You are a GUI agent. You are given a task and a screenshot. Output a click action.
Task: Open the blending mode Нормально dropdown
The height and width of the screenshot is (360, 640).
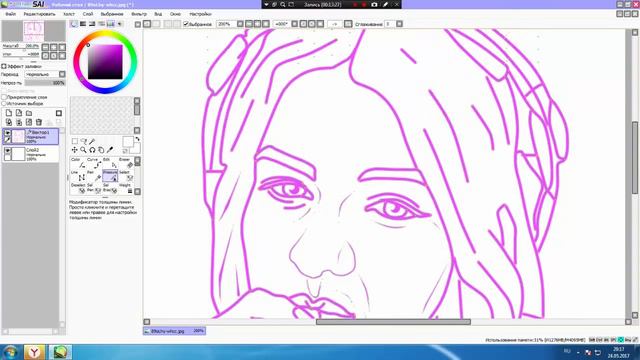45,74
